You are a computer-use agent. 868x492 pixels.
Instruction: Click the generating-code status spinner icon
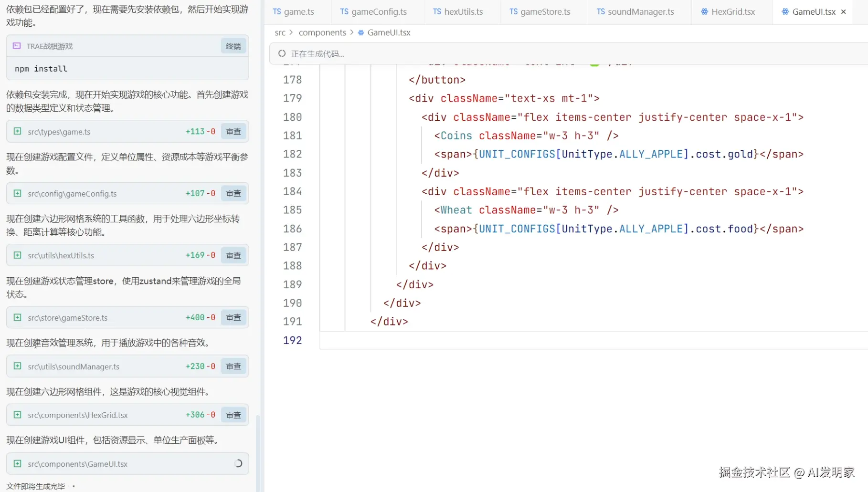tap(282, 53)
